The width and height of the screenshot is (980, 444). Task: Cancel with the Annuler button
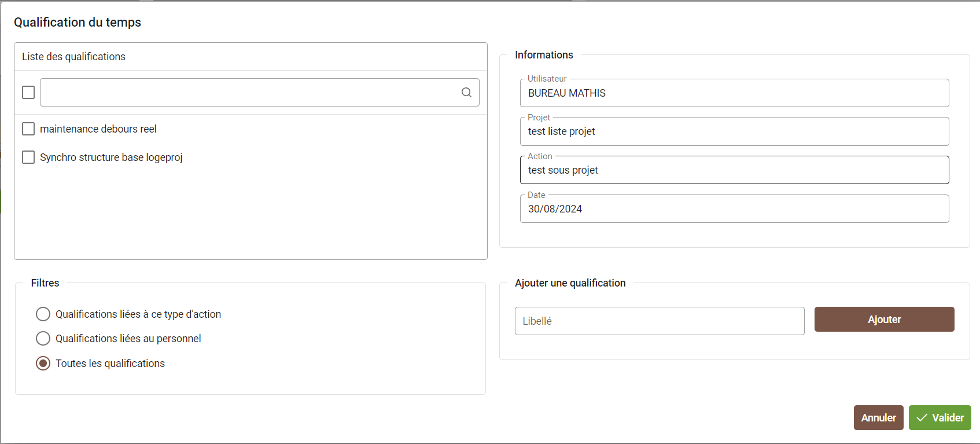tap(878, 418)
